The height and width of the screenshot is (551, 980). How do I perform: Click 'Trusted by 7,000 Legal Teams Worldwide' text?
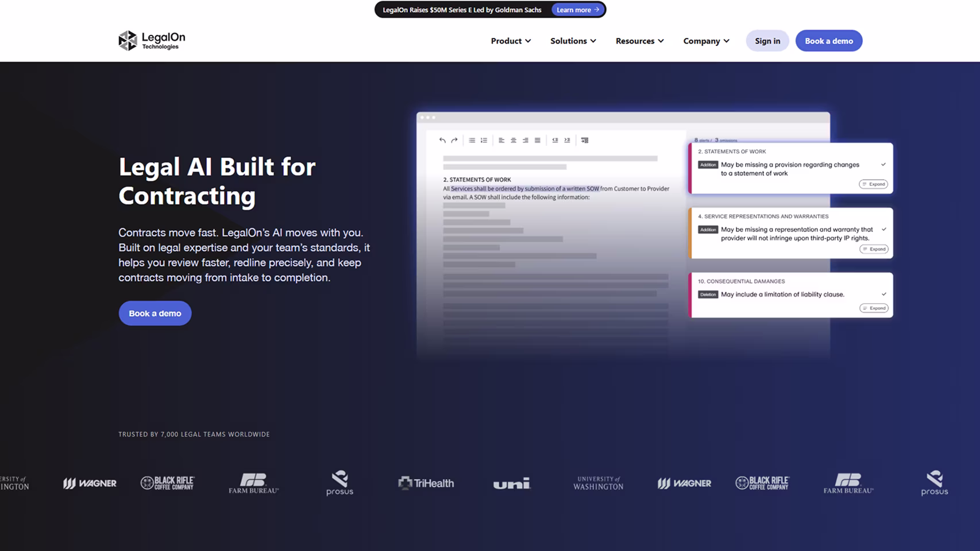pos(194,434)
